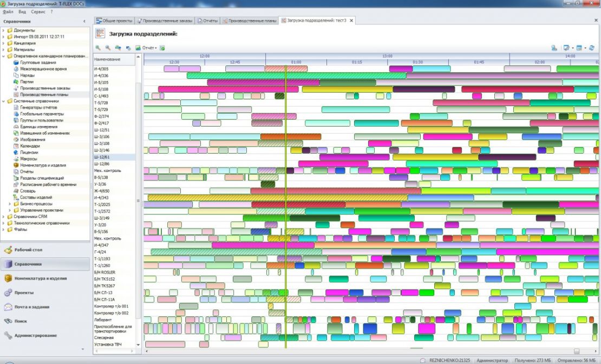The width and height of the screenshot is (601, 364).
Task: Open Почта и задания navigation section
Action: pos(45,307)
